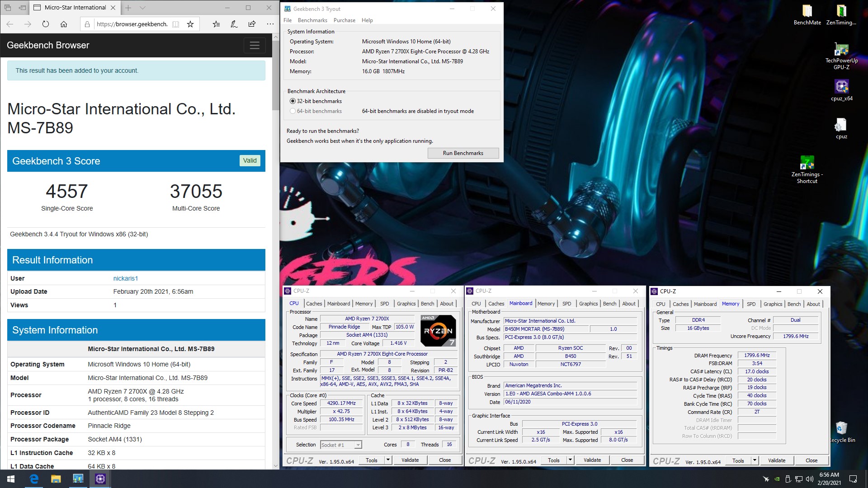
Task: Click the Core Speed 4290.17 MHz value
Action: coord(341,403)
